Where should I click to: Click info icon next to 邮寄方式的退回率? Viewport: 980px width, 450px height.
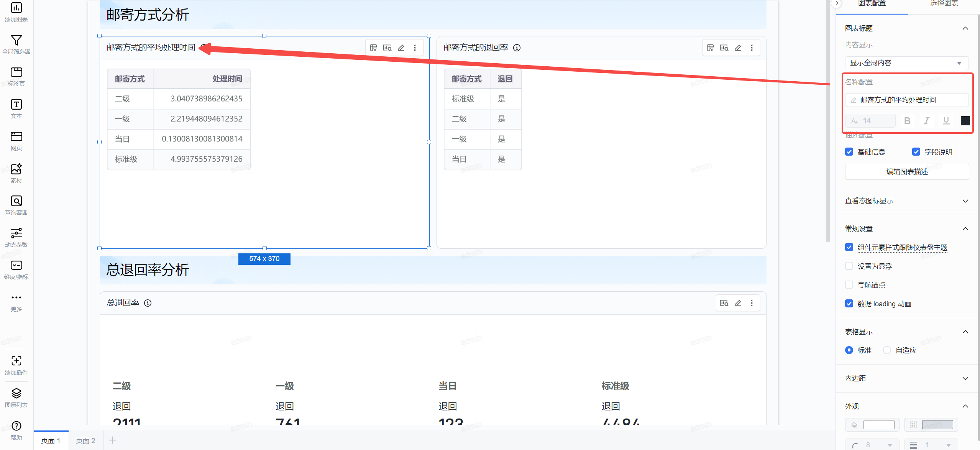517,48
